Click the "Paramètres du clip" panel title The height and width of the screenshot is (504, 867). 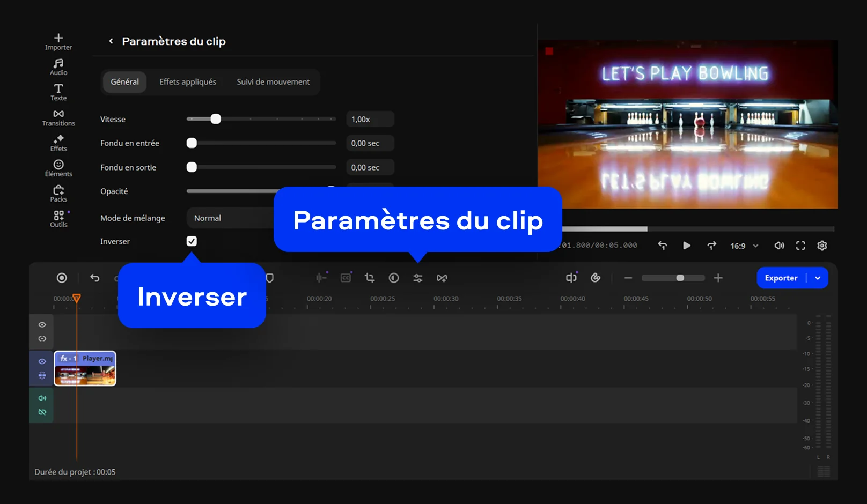point(174,41)
